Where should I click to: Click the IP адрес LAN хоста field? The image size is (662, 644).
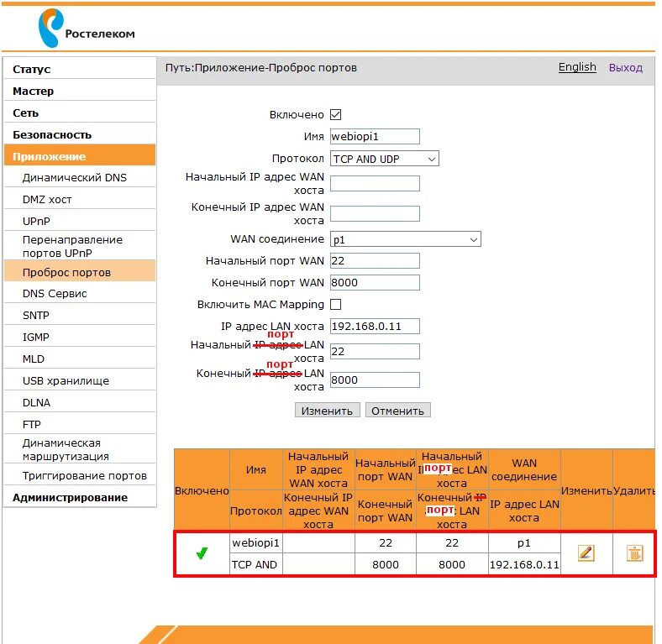click(375, 327)
